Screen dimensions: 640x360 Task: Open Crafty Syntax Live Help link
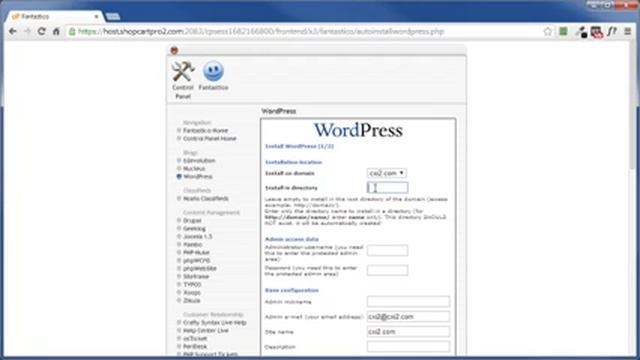[214, 322]
